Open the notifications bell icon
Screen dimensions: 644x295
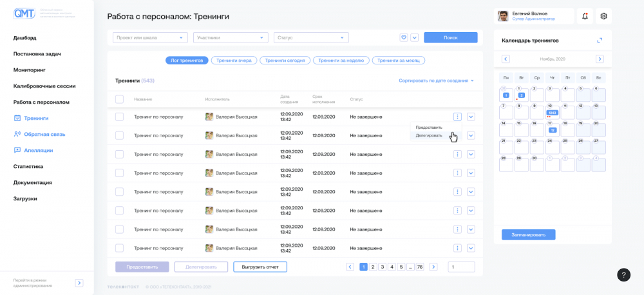click(585, 17)
